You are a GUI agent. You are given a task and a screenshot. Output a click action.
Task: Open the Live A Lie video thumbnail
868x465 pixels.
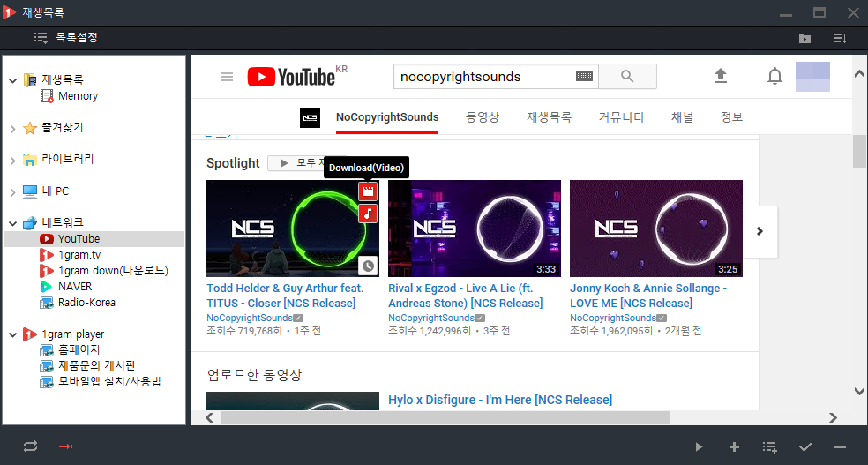(x=475, y=228)
